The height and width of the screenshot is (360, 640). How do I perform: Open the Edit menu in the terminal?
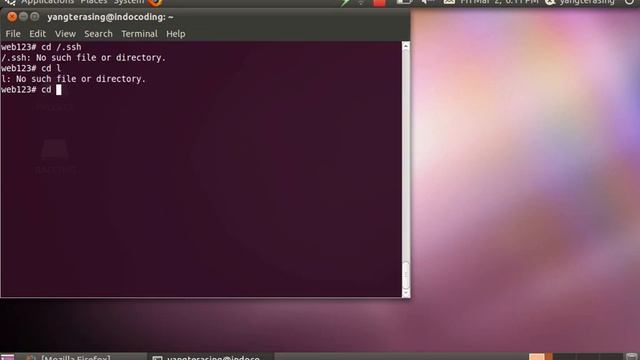pos(37,34)
